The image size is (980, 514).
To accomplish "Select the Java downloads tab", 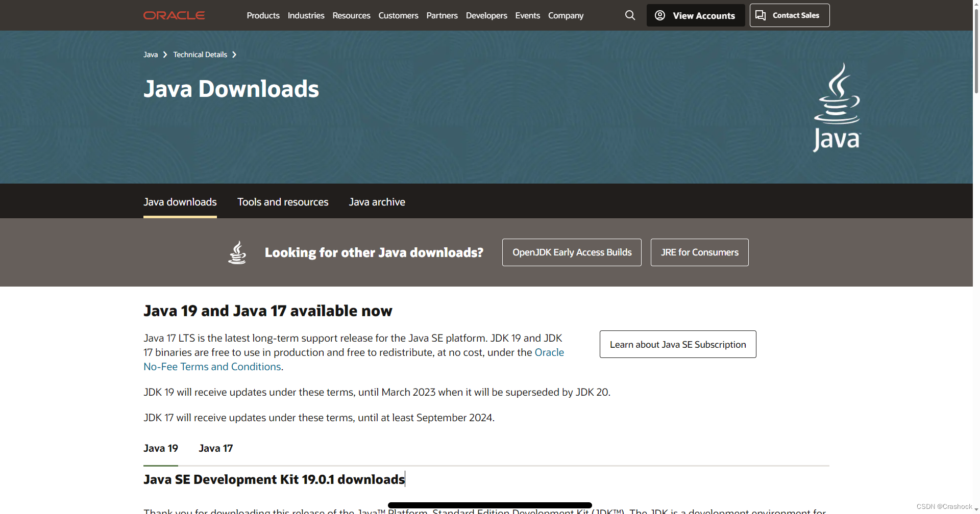I will [x=180, y=202].
